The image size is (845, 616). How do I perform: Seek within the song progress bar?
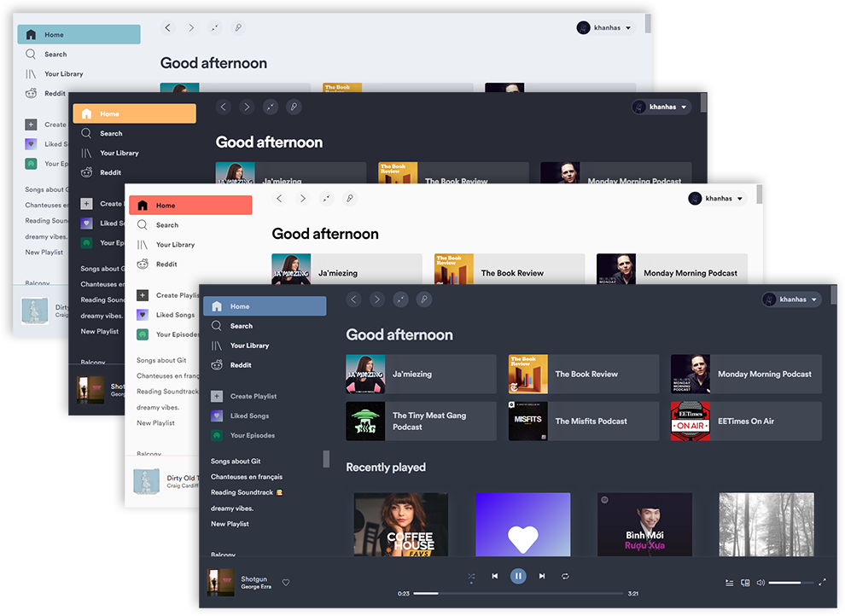point(518,593)
